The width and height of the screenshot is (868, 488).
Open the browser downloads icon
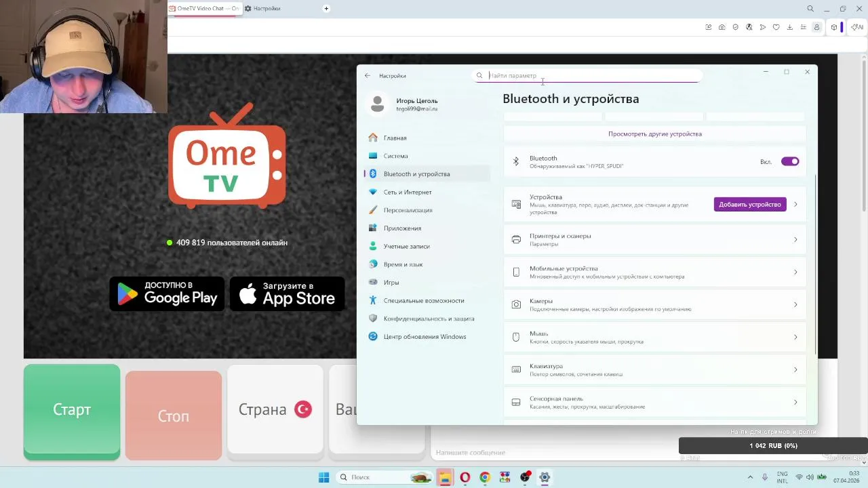pos(789,27)
